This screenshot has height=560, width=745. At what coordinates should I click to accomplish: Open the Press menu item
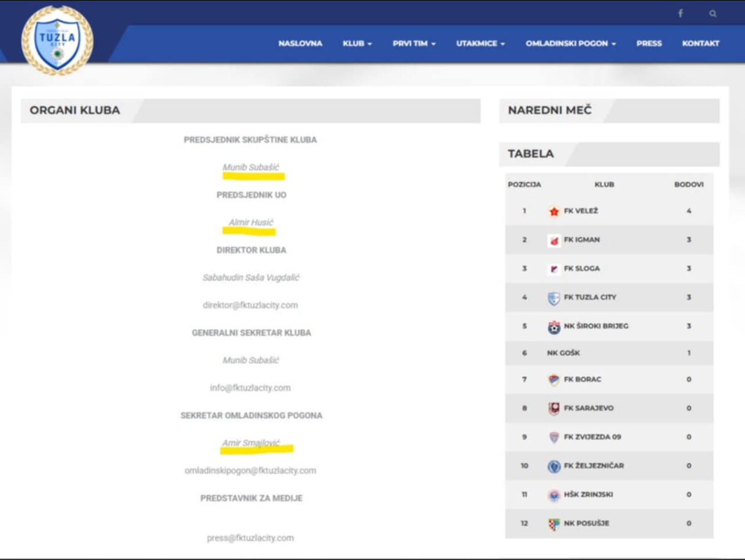(649, 44)
